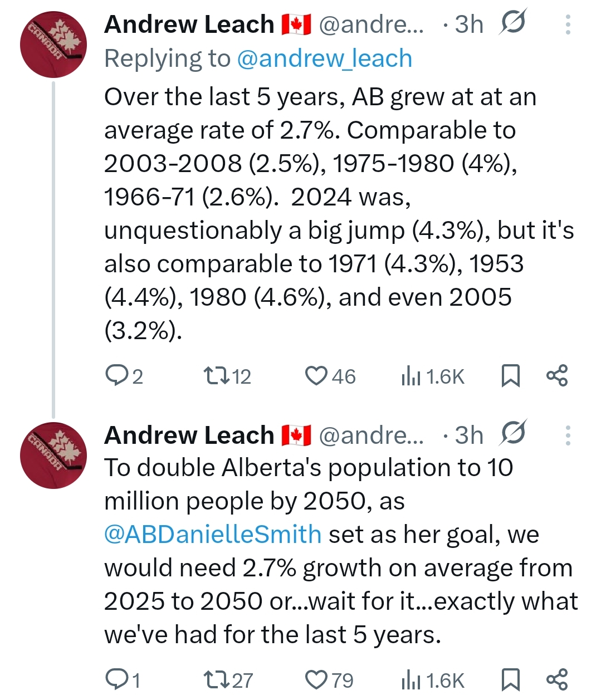
Task: Share the first tweet
Action: [x=556, y=376]
